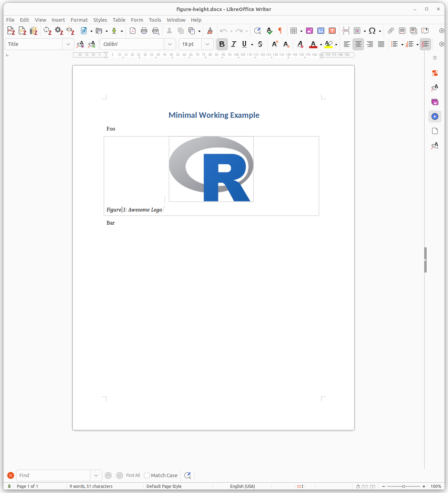Click New Style from Selection icon
448x493 pixels.
pos(92,44)
